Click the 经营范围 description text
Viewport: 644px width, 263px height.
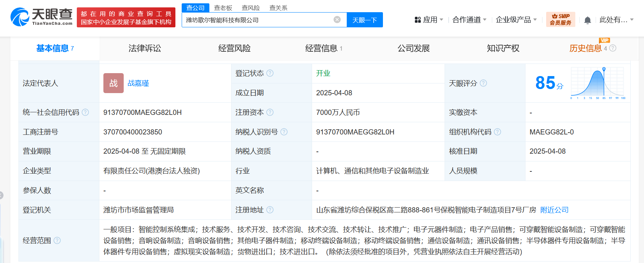pyautogui.click(x=364, y=240)
